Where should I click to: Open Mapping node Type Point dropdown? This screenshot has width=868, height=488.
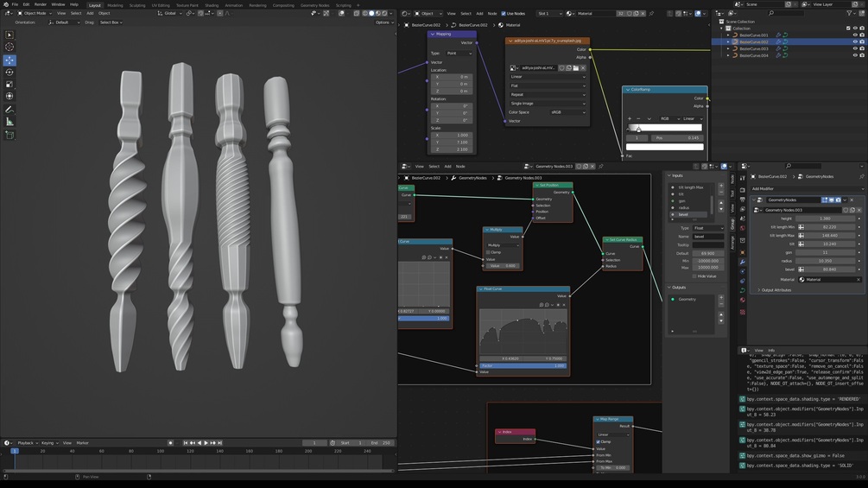459,53
